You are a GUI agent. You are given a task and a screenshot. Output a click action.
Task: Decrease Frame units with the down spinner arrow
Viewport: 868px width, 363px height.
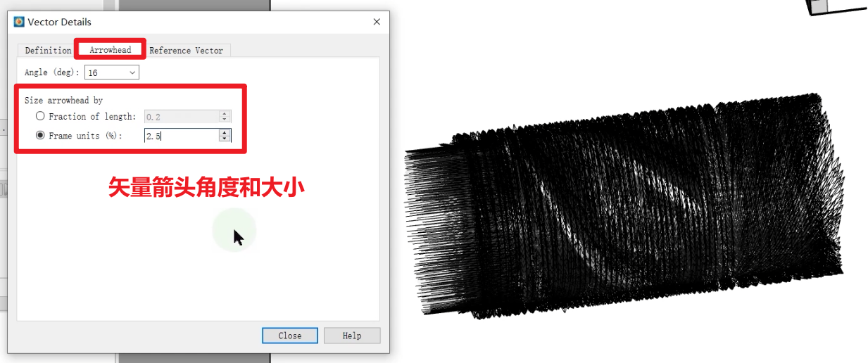point(225,139)
